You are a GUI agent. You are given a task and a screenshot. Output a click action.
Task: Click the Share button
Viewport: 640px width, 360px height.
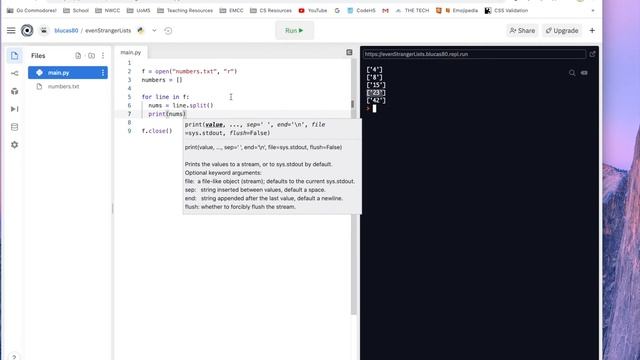522,30
